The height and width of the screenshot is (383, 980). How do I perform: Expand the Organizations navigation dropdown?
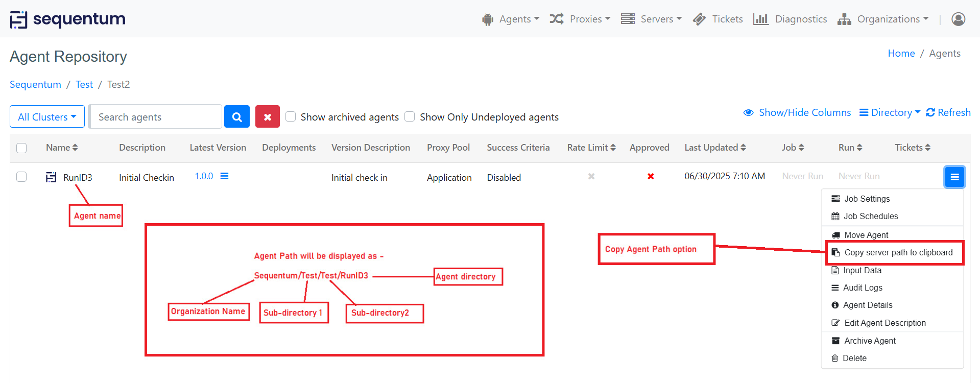coord(883,19)
